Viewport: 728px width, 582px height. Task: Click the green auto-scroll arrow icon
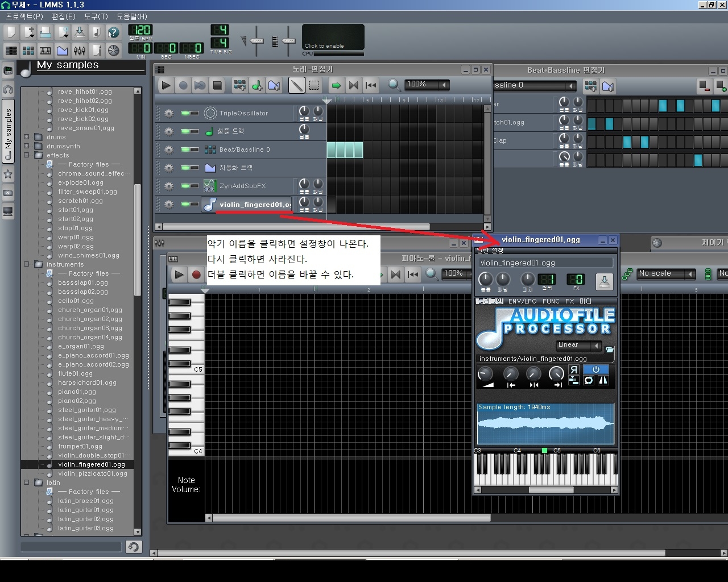pos(336,86)
